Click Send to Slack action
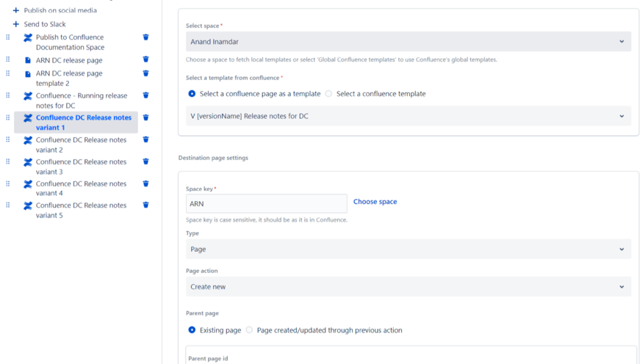This screenshot has width=640, height=364. [45, 24]
